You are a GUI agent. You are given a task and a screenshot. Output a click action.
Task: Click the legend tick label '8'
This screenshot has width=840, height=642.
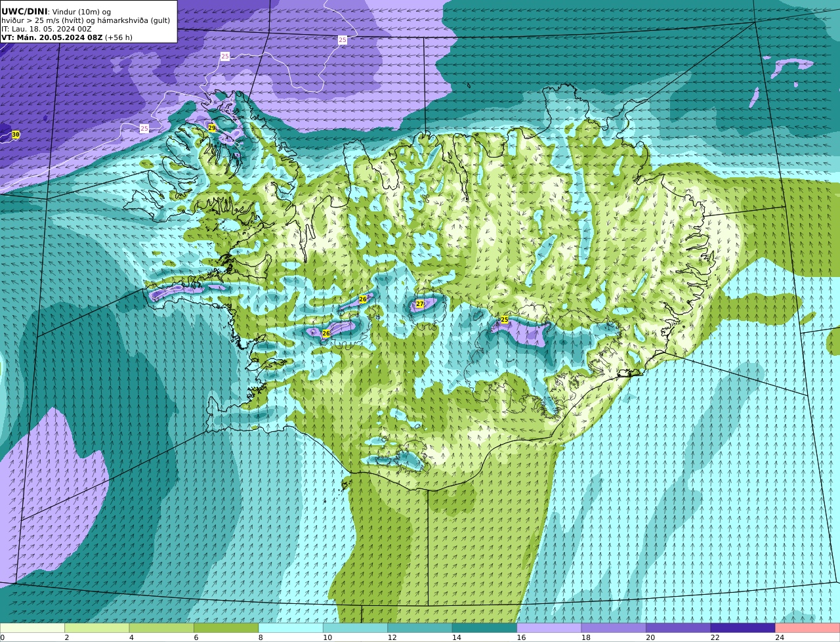261,637
